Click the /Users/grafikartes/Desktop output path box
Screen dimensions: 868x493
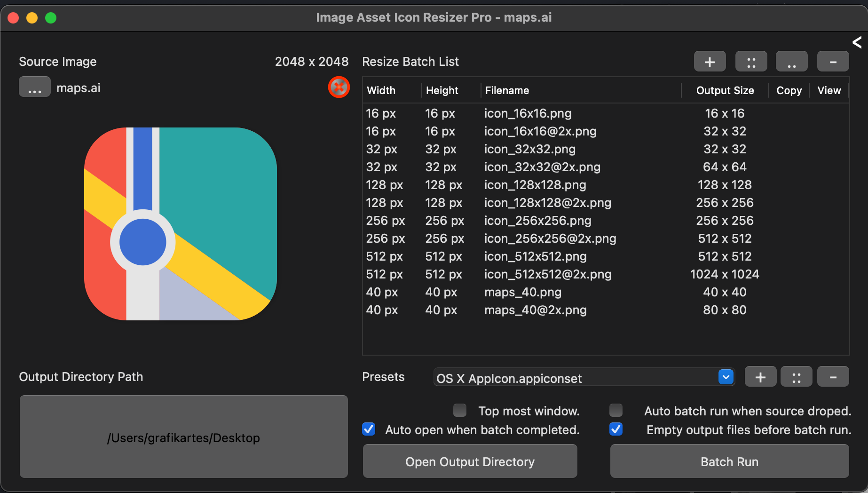[x=183, y=437]
